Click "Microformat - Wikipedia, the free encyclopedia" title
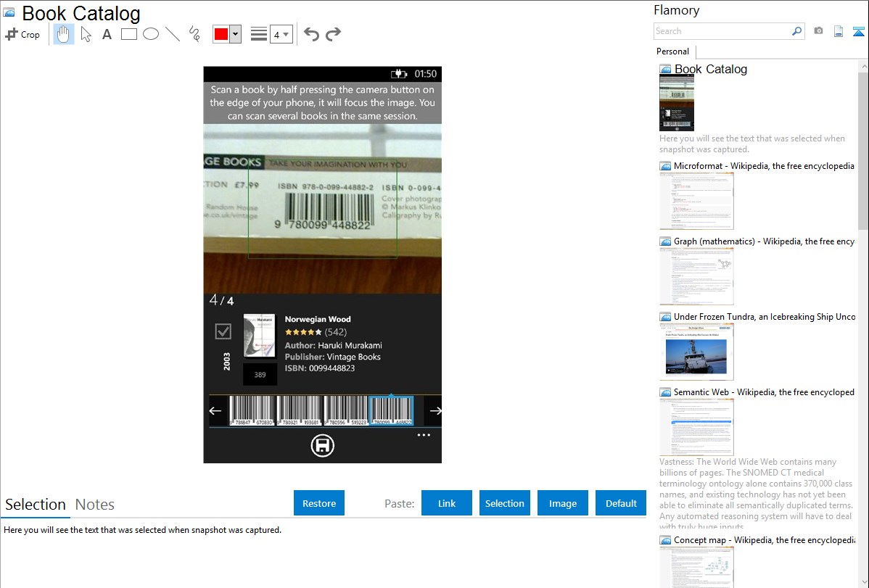The image size is (869, 588). point(764,166)
